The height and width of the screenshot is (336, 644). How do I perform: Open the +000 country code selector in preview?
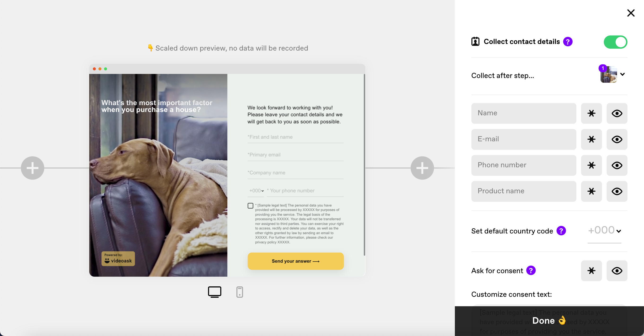[256, 191]
